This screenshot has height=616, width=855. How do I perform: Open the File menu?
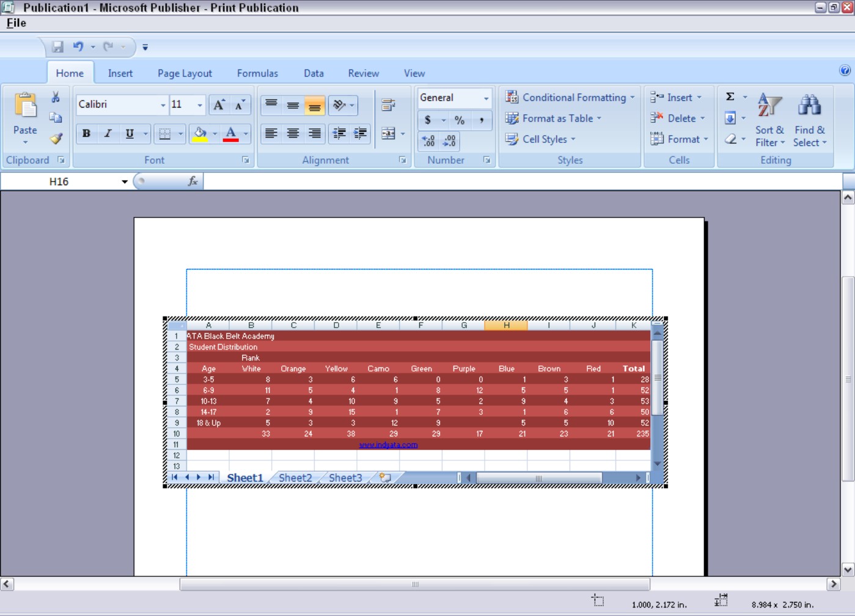tap(16, 23)
